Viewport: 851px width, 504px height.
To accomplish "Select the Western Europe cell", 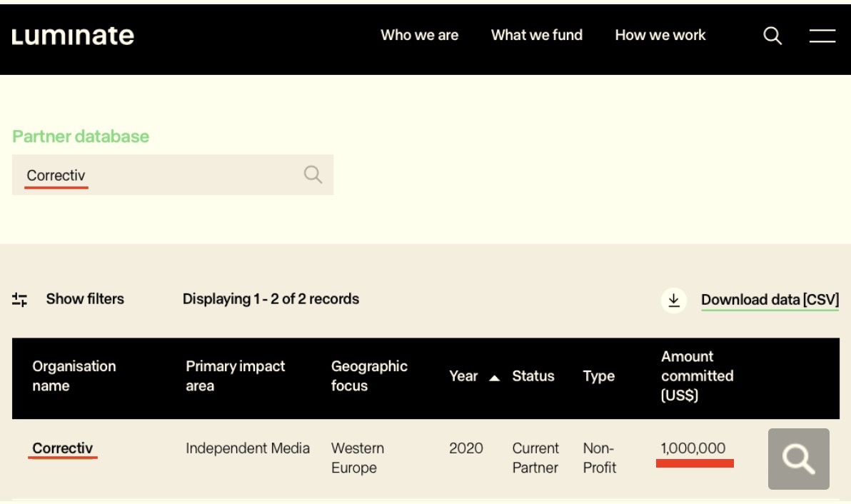I will (x=358, y=458).
